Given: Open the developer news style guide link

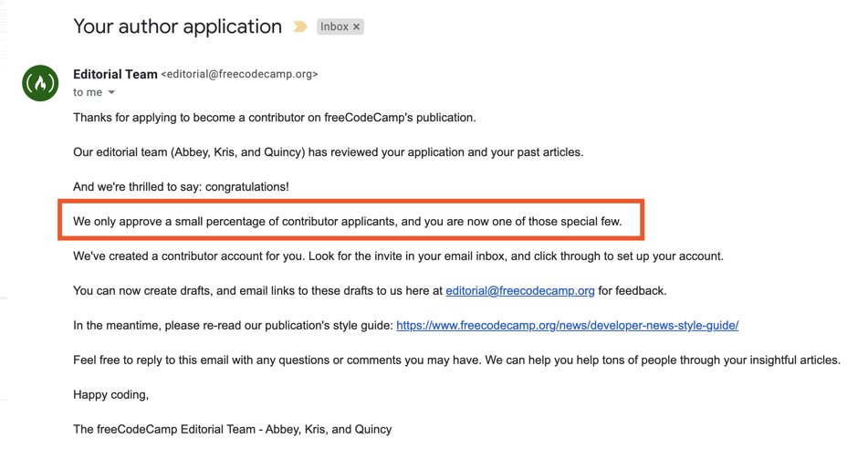Looking at the screenshot, I should tap(567, 326).
